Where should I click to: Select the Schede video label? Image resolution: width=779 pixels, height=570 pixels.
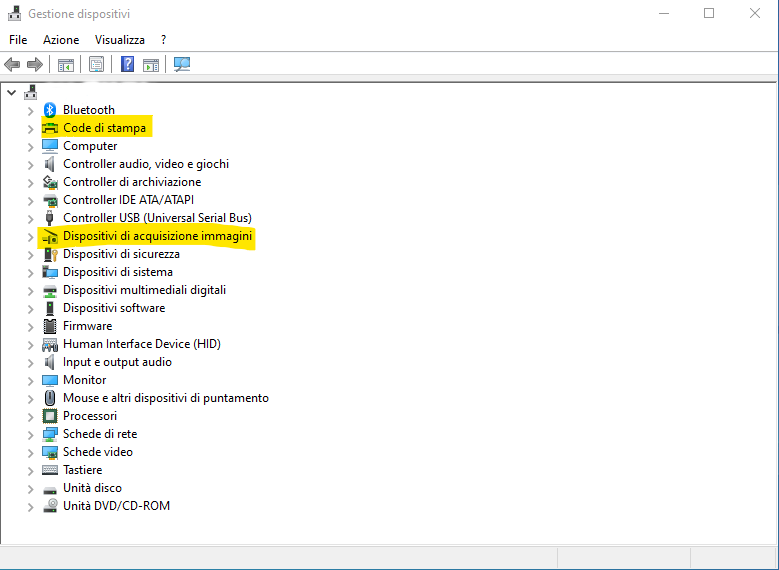coord(98,452)
